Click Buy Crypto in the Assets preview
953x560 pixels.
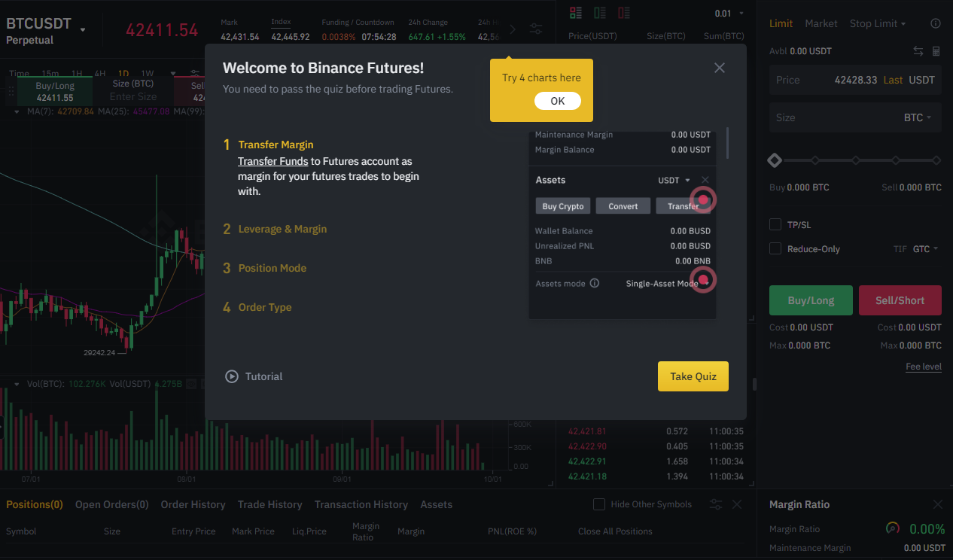[x=563, y=206]
